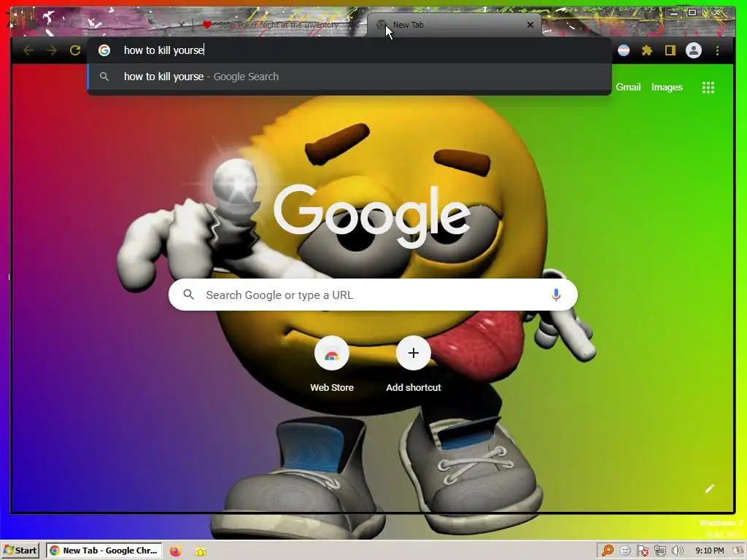Open the Windows Start menu

[x=20, y=551]
